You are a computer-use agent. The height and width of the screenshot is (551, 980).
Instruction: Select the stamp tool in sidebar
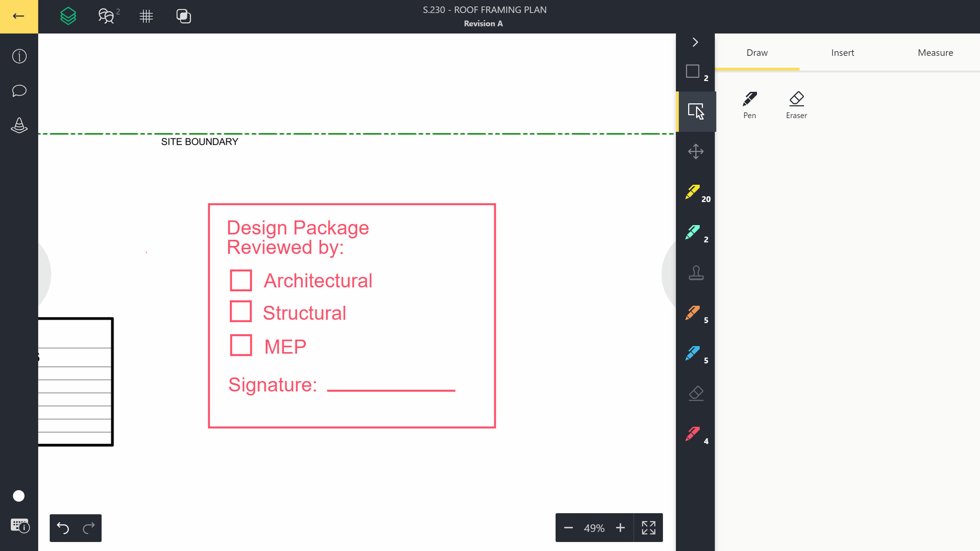(x=696, y=273)
